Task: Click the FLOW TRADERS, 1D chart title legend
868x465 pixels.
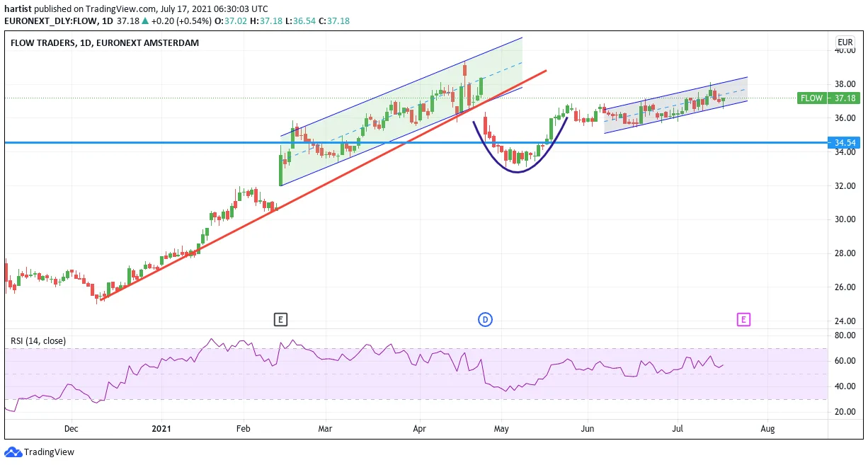Action: [105, 43]
